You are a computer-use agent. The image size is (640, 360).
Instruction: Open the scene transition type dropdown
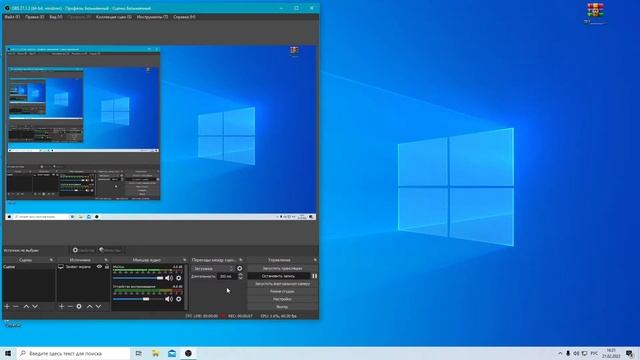[213, 269]
